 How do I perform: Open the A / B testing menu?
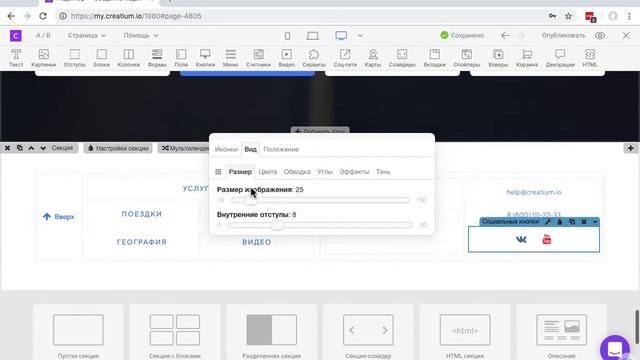pyautogui.click(x=43, y=36)
